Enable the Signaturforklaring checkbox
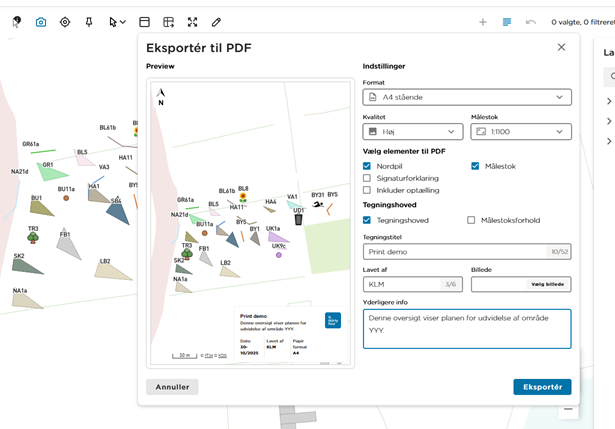Viewport: 615px width, 429px height. pos(367,178)
